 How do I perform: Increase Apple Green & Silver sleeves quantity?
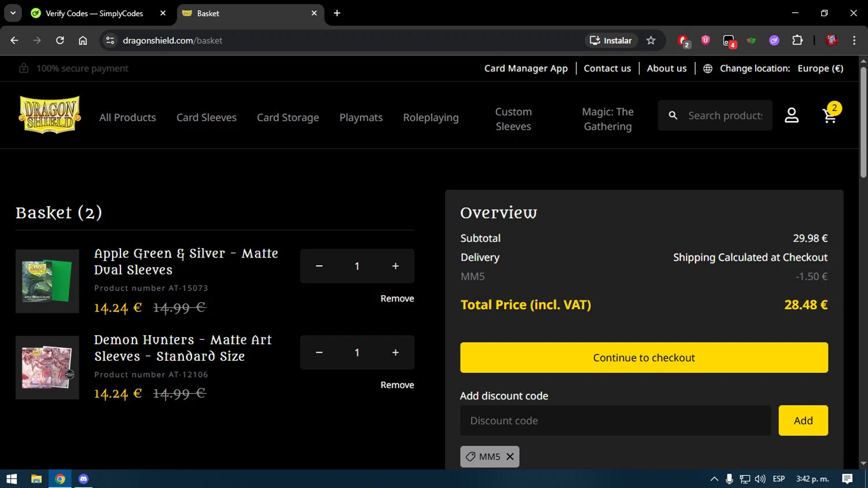[395, 266]
